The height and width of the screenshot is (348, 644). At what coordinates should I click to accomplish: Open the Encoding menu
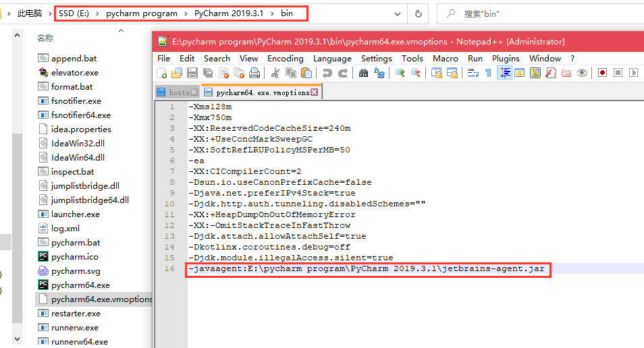(x=286, y=58)
